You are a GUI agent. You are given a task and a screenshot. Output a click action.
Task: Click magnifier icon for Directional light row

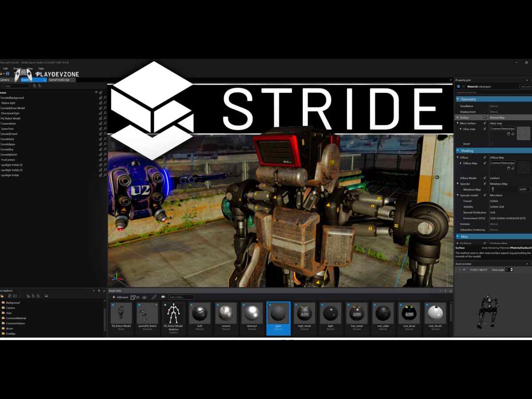point(105,113)
